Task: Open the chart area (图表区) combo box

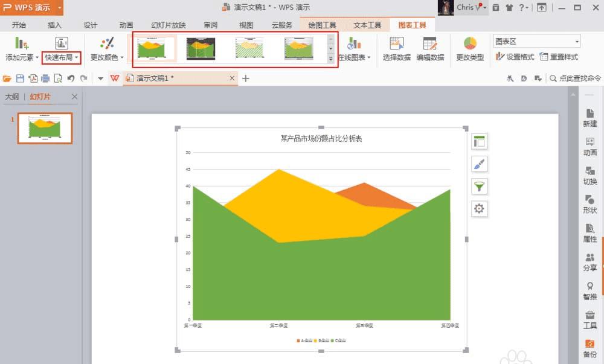Action: (537, 41)
